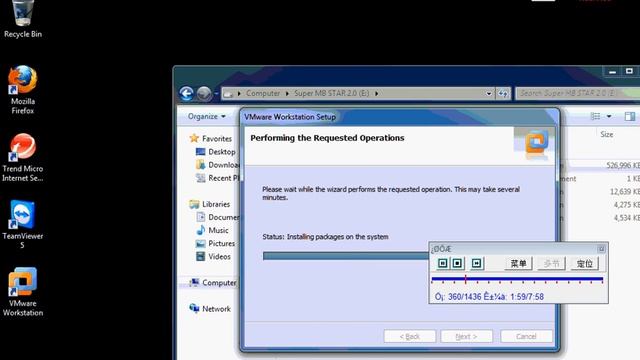The image size is (640, 360).
Task: Click the Network icon in sidebar
Action: point(194,308)
